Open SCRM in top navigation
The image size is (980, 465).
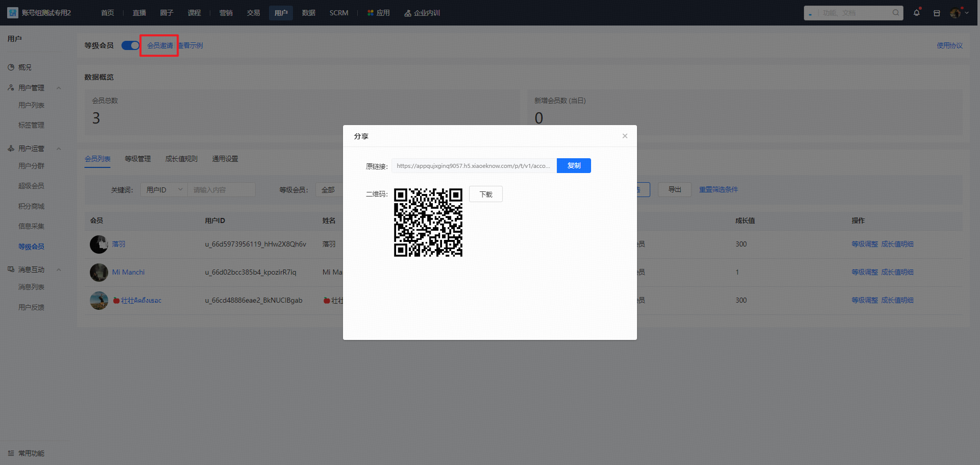pyautogui.click(x=339, y=13)
